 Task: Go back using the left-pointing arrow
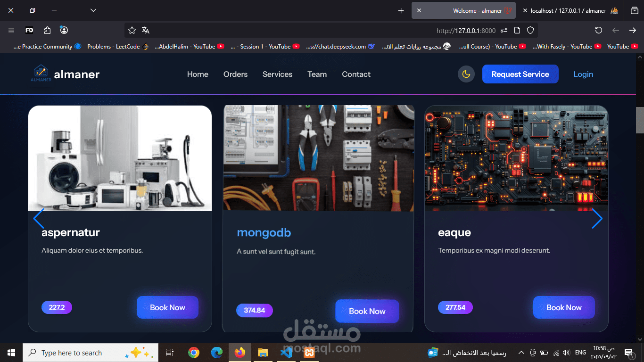point(616,30)
